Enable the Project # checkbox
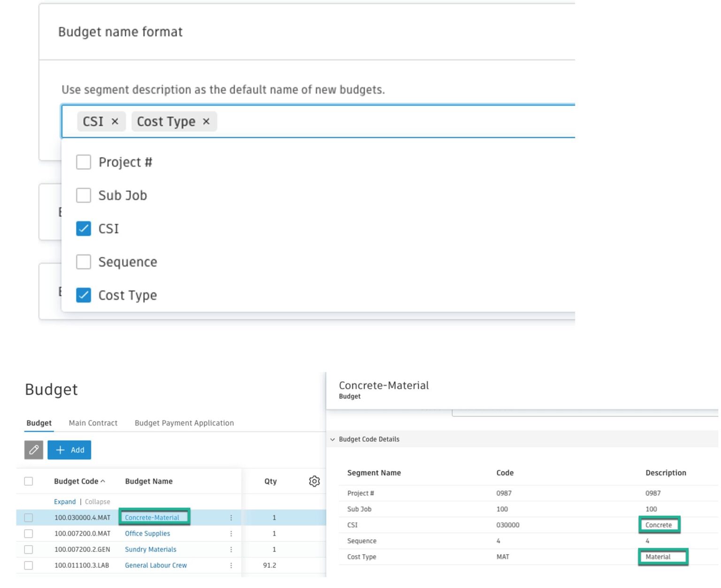 pyautogui.click(x=84, y=162)
